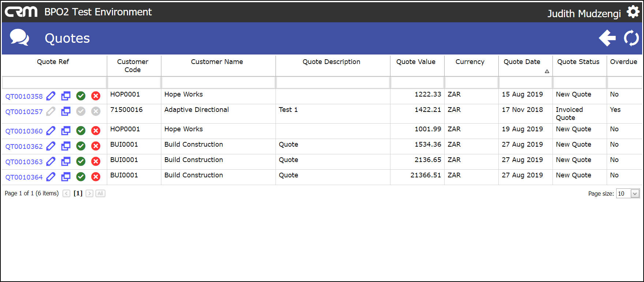Click the edit pencil for quote QT0010358
Screen dimensions: 644x282
(51, 96)
